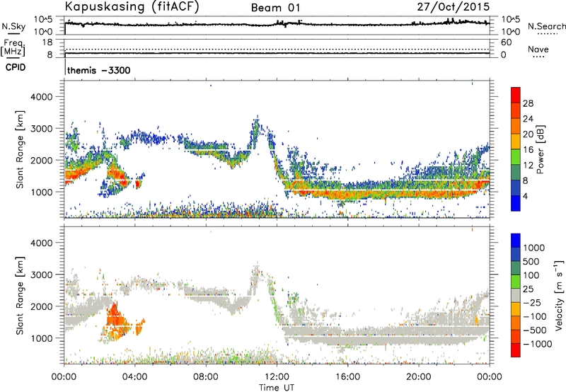Image resolution: width=566 pixels, height=392 pixels.
Task: Click the velocity panel 'Slant Range [km]' label
Action: (20, 295)
